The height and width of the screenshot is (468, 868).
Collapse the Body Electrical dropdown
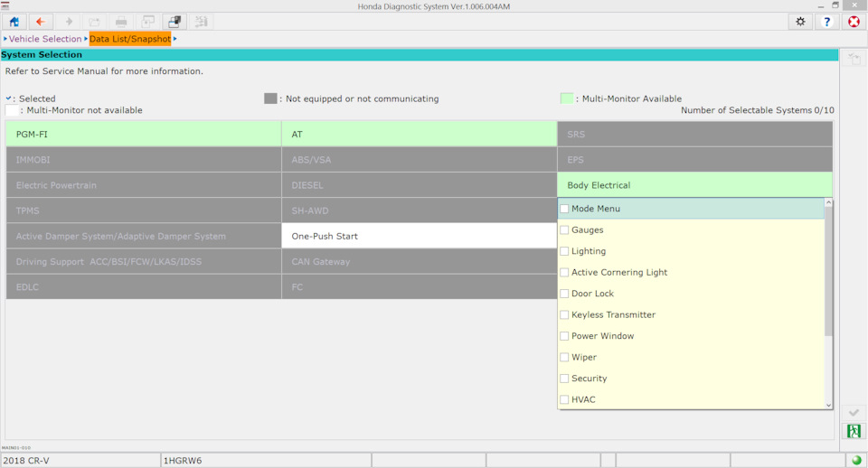click(x=694, y=185)
